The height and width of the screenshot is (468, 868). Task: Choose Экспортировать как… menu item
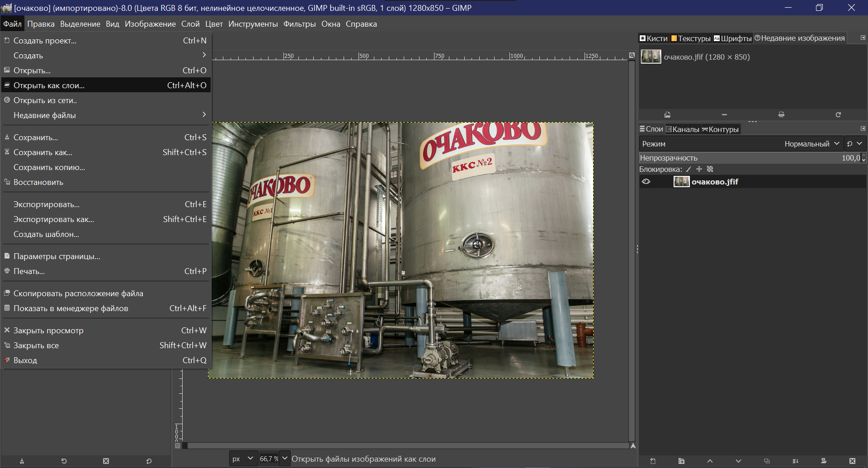coord(106,219)
